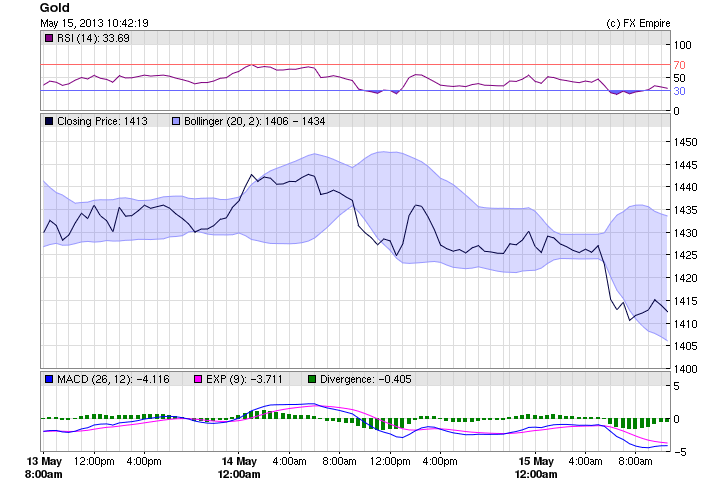Click the '8:00am' time label following 14 May
This screenshot has width=710, height=487.
pyautogui.click(x=339, y=461)
